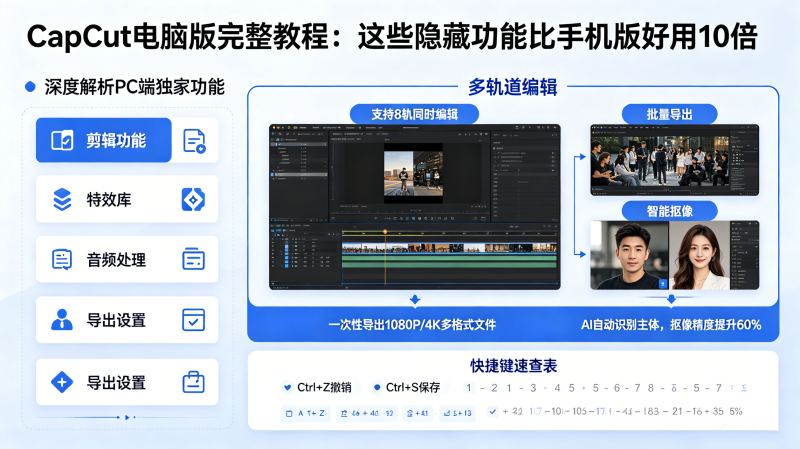Viewport: 800px width, 449px height.
Task: Click the list-card icon beside 音频处理
Action: (x=193, y=259)
